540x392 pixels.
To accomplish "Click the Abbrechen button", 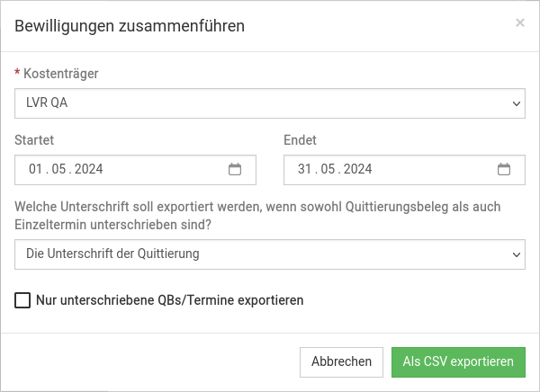I will coord(341,361).
